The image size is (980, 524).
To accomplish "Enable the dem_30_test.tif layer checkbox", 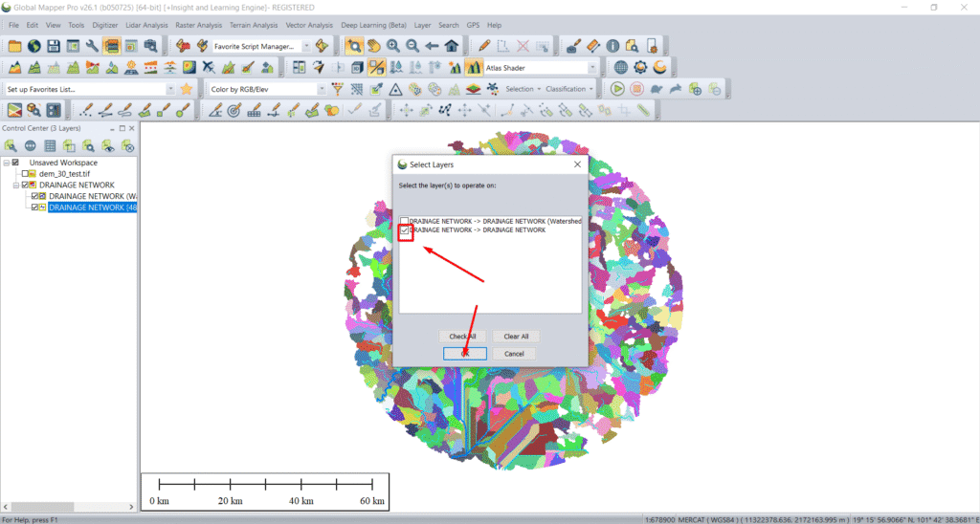I will point(25,174).
